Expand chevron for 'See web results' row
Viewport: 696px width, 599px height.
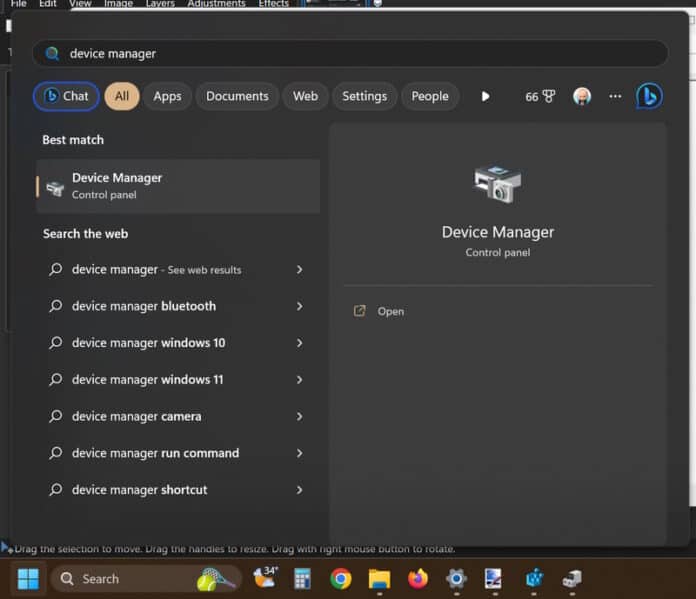300,270
